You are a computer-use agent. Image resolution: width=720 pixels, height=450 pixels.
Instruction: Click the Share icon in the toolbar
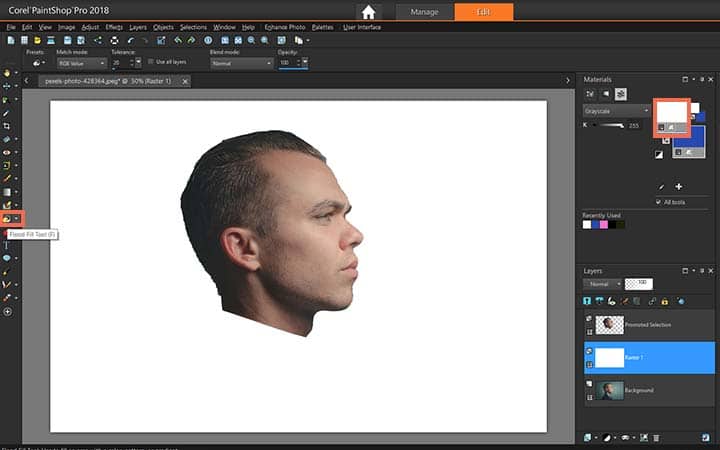click(x=97, y=40)
